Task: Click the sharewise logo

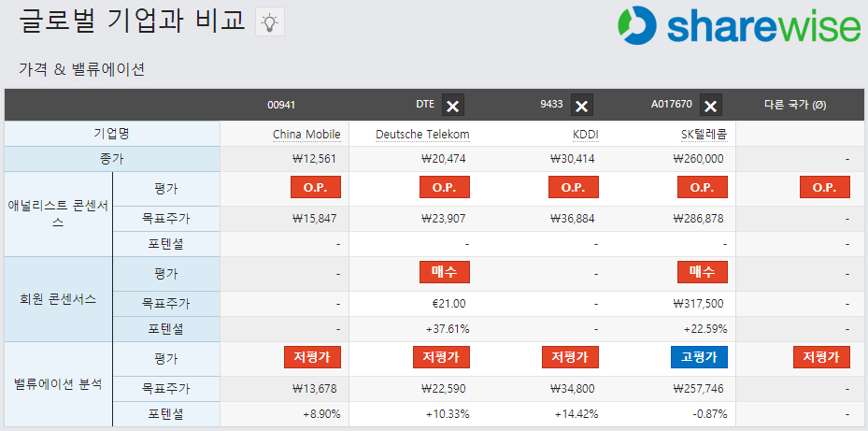Action: point(740,24)
